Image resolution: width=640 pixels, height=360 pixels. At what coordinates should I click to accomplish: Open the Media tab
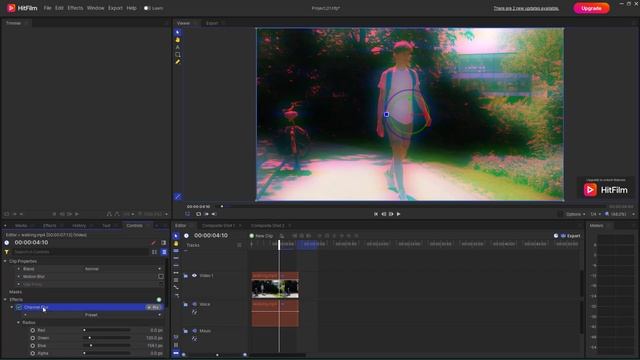[21, 226]
